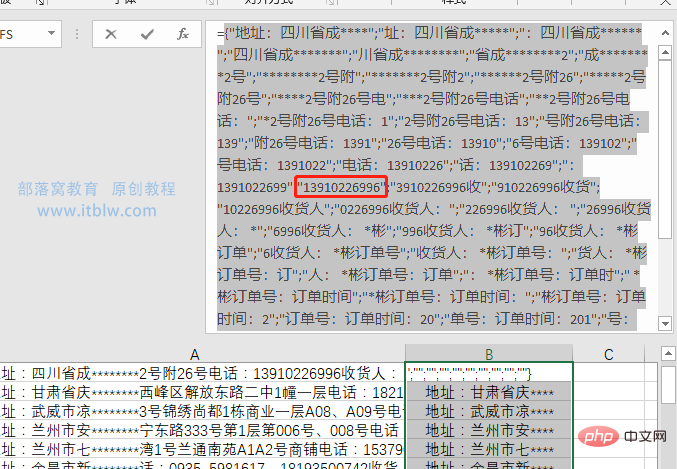Confirm the formula with the checkmark icon
This screenshot has width=677, height=469.
[x=147, y=34]
